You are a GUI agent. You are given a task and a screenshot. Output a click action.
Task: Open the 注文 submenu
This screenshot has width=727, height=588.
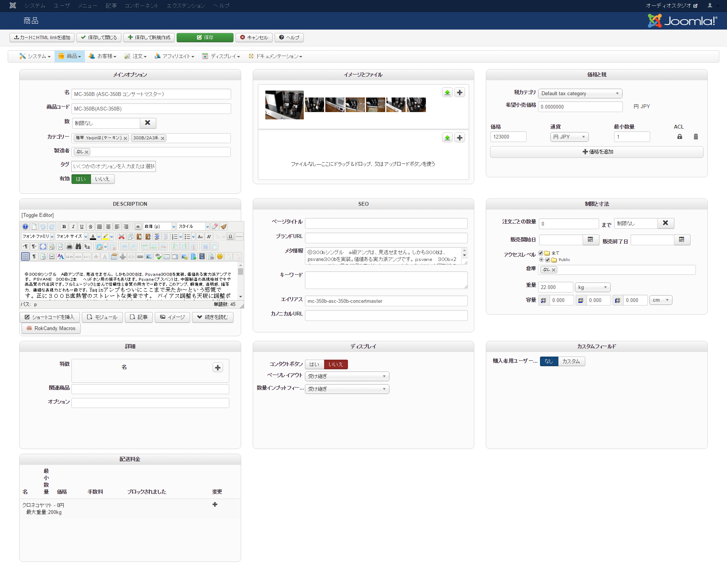[136, 56]
